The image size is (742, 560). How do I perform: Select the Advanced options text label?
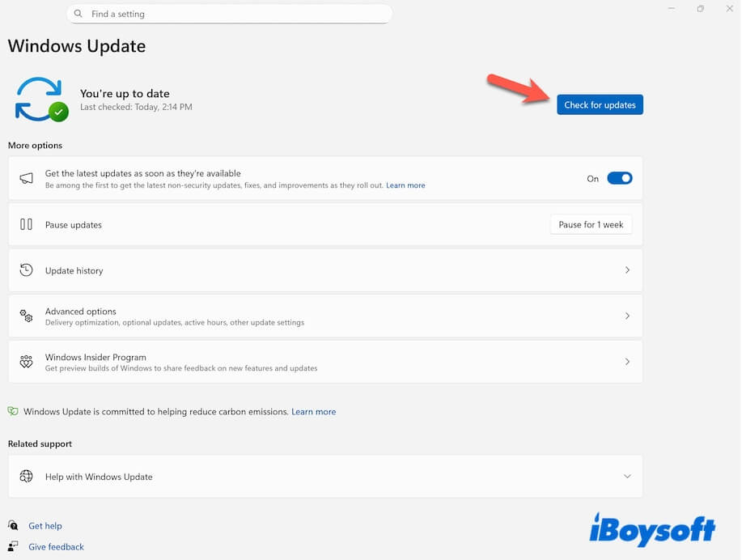coord(80,311)
